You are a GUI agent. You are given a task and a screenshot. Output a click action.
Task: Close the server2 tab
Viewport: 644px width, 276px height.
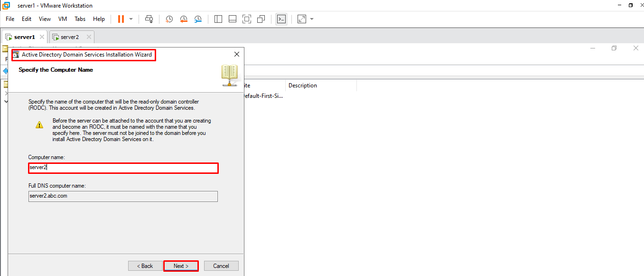(x=88, y=37)
